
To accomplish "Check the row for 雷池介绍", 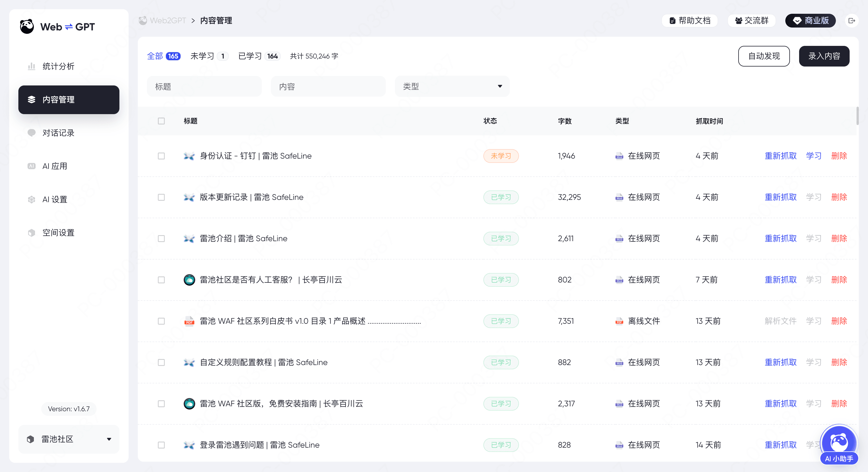I will (x=161, y=239).
